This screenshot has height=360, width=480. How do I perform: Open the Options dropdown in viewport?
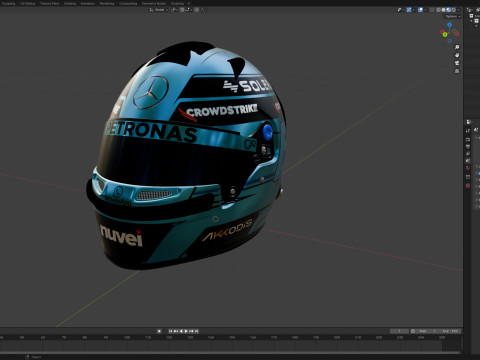(453, 16)
